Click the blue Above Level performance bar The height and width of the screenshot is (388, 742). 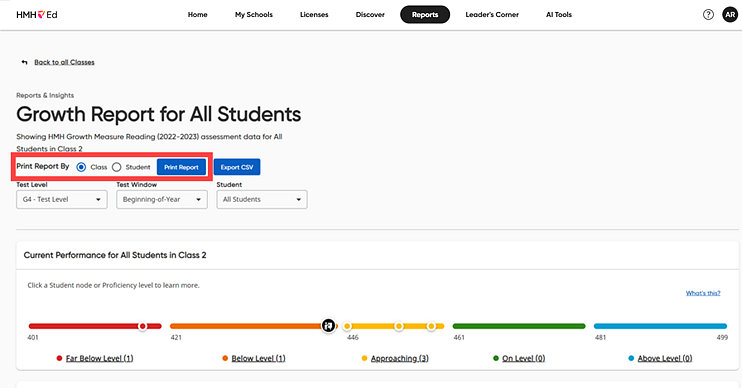coord(660,326)
